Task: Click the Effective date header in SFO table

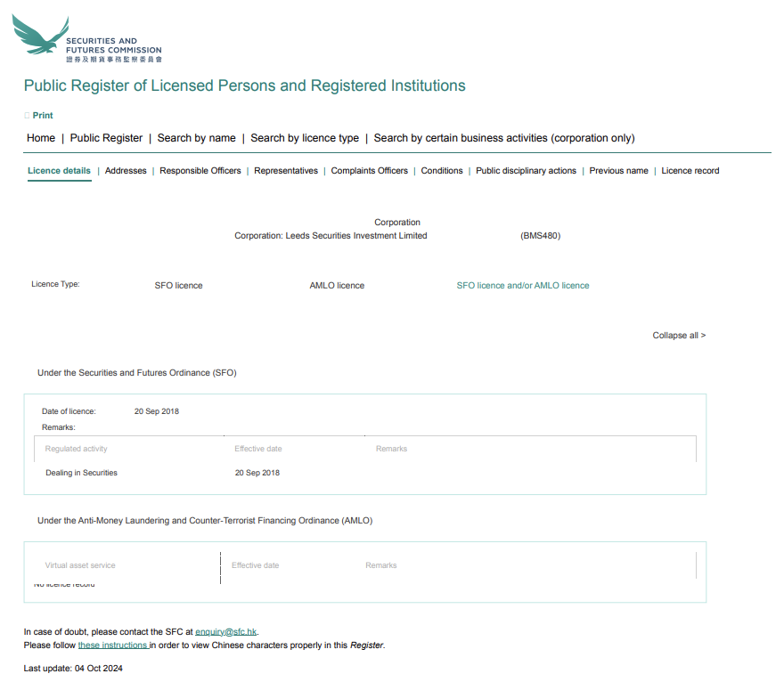Action: point(258,450)
